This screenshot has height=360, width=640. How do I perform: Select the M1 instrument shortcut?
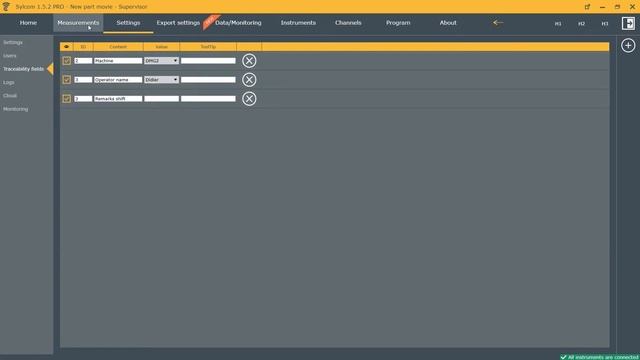[558, 24]
